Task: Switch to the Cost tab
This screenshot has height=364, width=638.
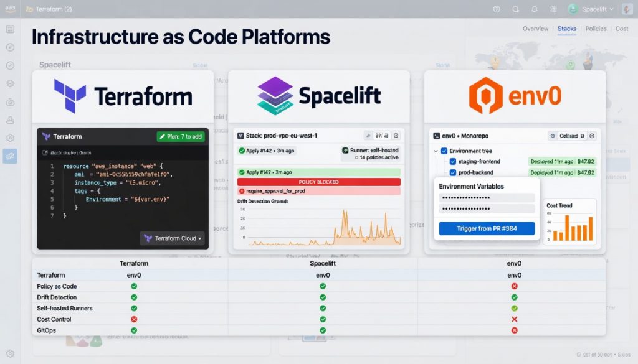Action: (622, 29)
